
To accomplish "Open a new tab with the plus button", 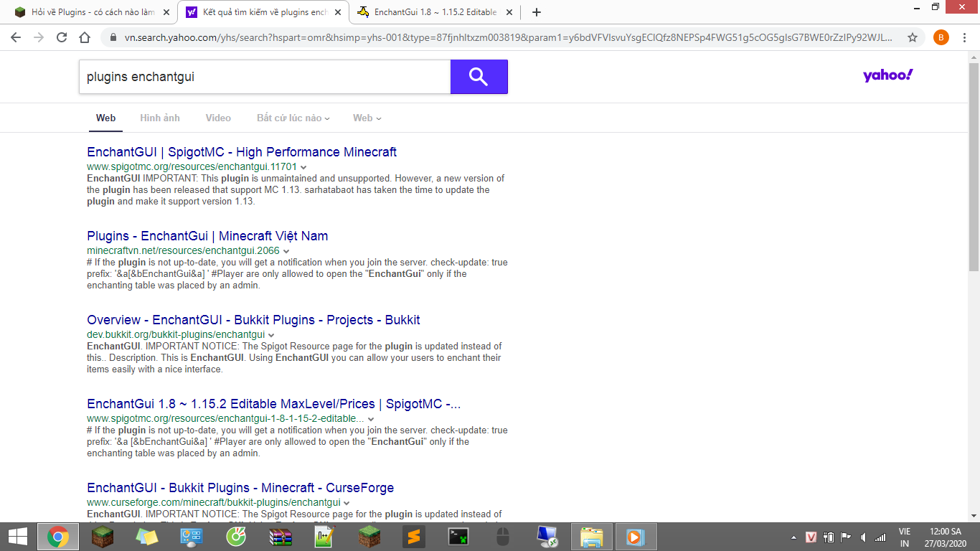I will point(537,12).
